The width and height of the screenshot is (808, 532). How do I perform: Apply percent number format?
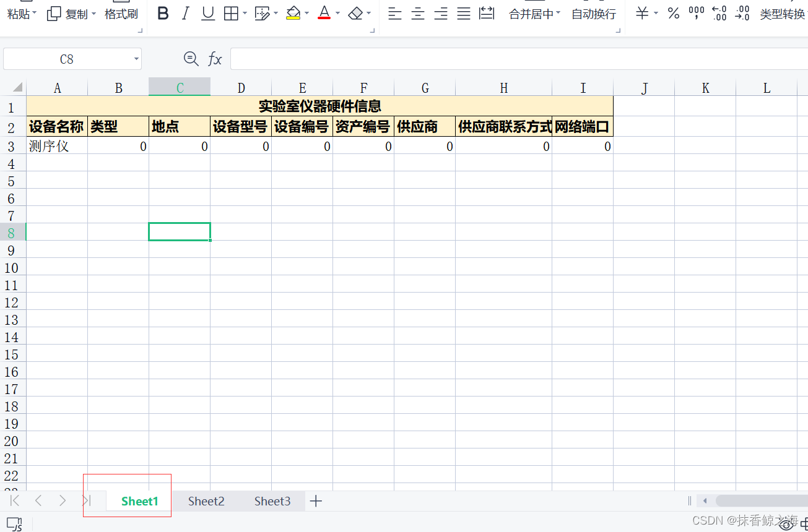674,14
